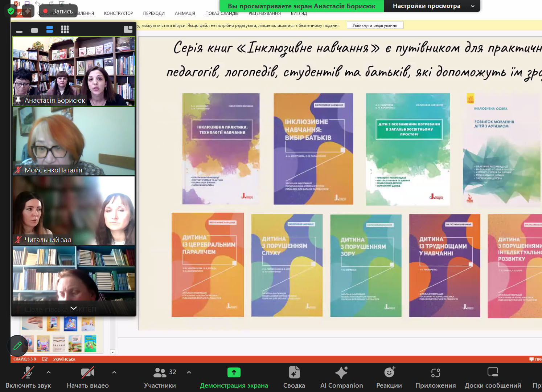This screenshot has height=392, width=542.
Task: Open the green pencil annotation tool
Action: point(17,346)
